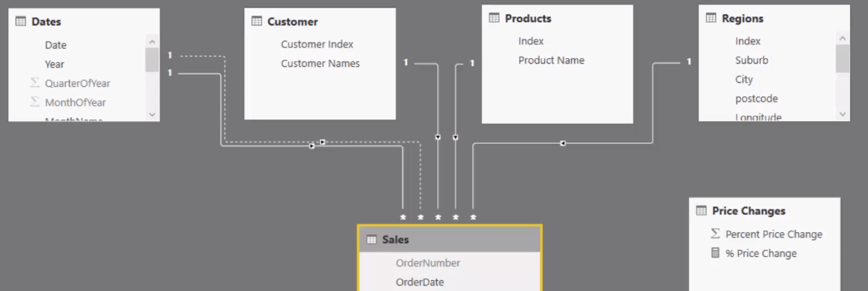The image size is (868, 291).
Task: Click the Dates table scroll down arrow
Action: click(x=152, y=114)
